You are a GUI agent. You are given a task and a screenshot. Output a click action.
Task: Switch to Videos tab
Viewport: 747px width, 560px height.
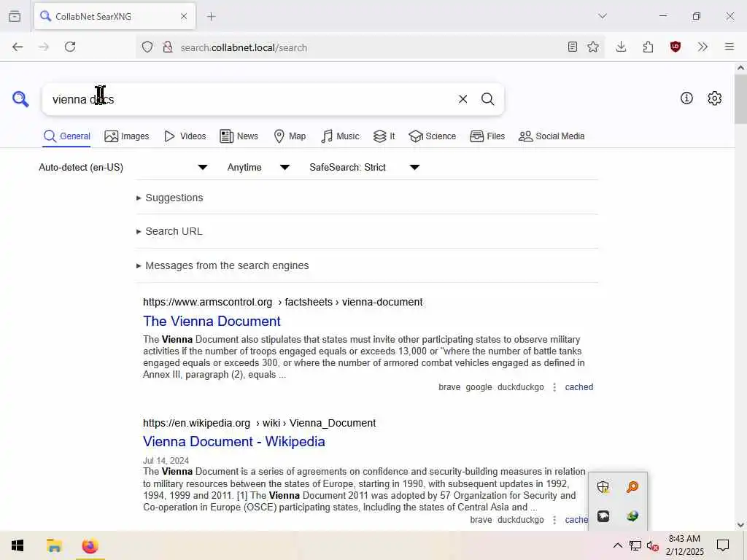pos(185,136)
